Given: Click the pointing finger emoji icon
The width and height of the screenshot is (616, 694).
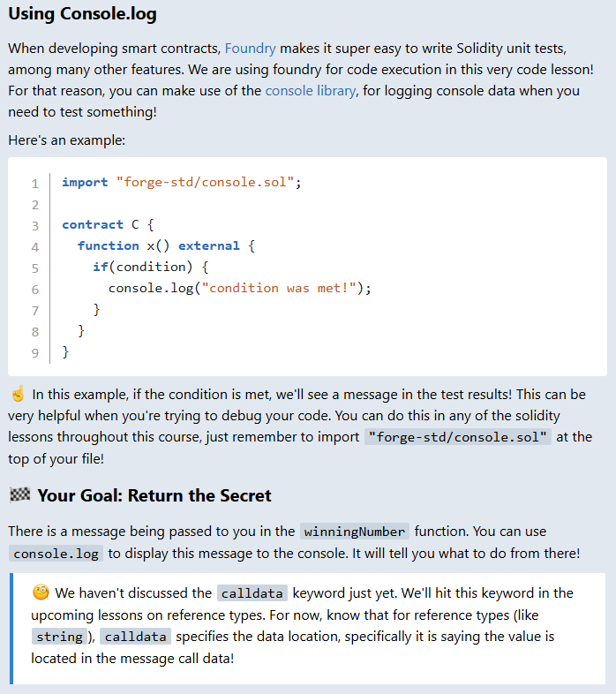Looking at the screenshot, I should [18, 394].
